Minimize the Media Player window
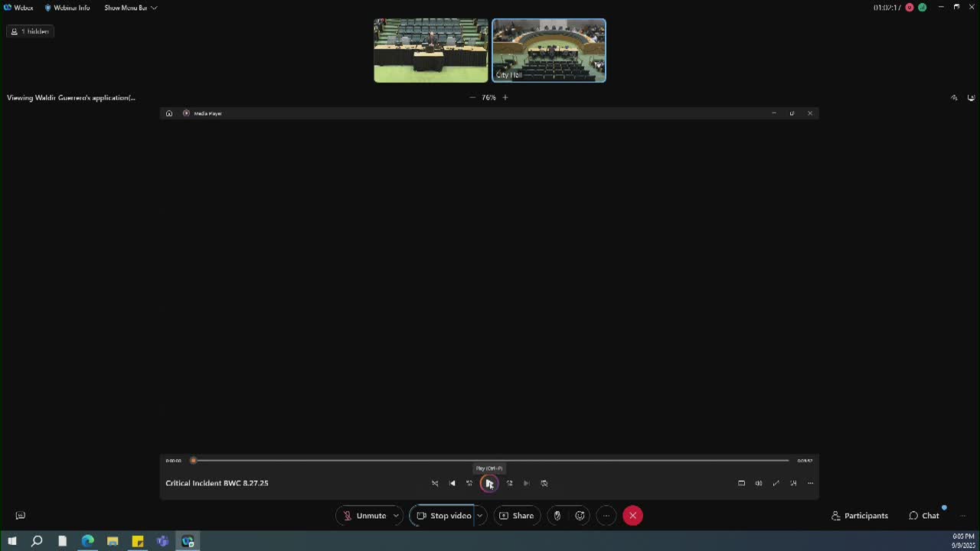 [773, 113]
